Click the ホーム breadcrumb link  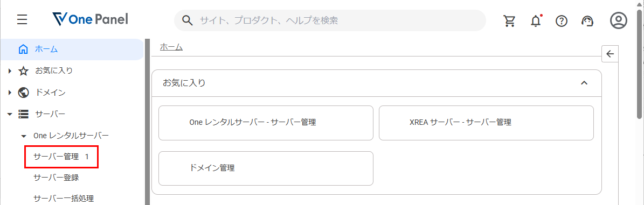(171, 47)
